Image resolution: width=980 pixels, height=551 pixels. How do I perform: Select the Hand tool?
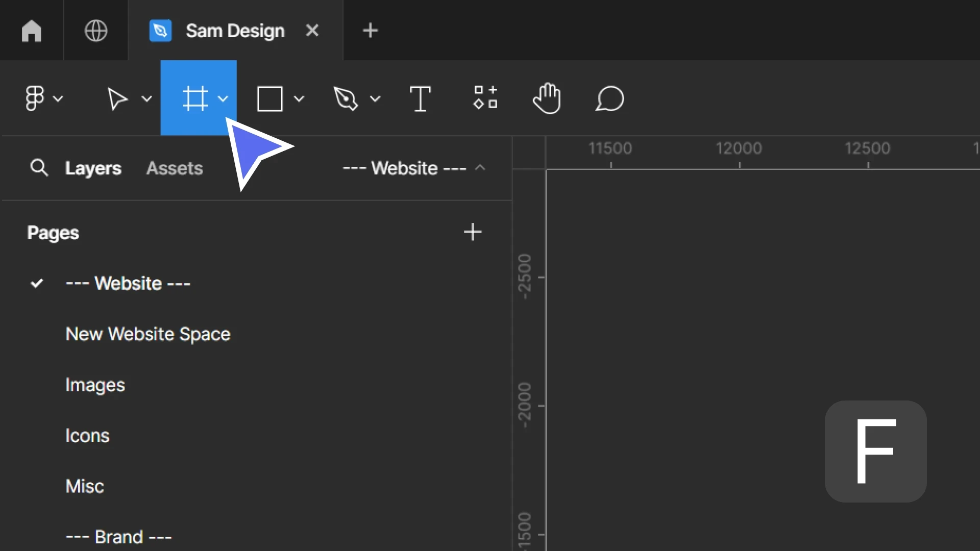(547, 99)
